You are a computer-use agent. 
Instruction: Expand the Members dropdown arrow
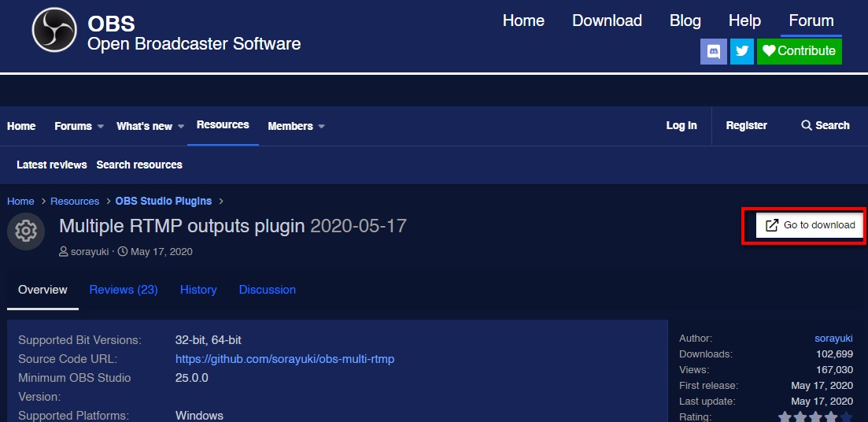322,126
